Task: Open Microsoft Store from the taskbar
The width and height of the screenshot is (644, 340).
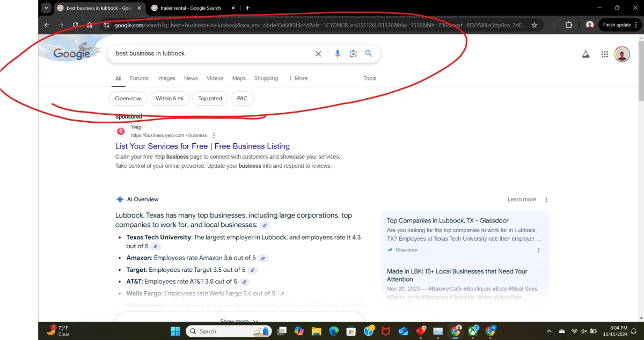Action: coord(351,331)
